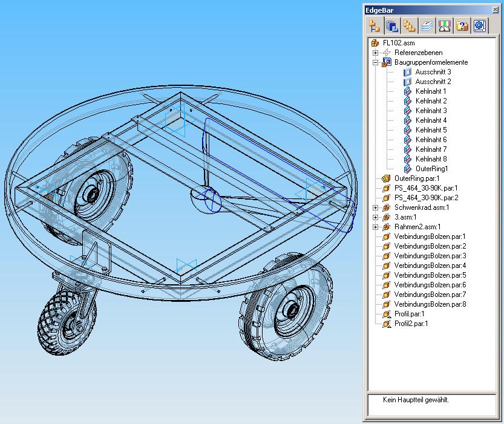The height and width of the screenshot is (424, 504).
Task: Collapse the Baugruppenformelemente node
Action: 375,63
